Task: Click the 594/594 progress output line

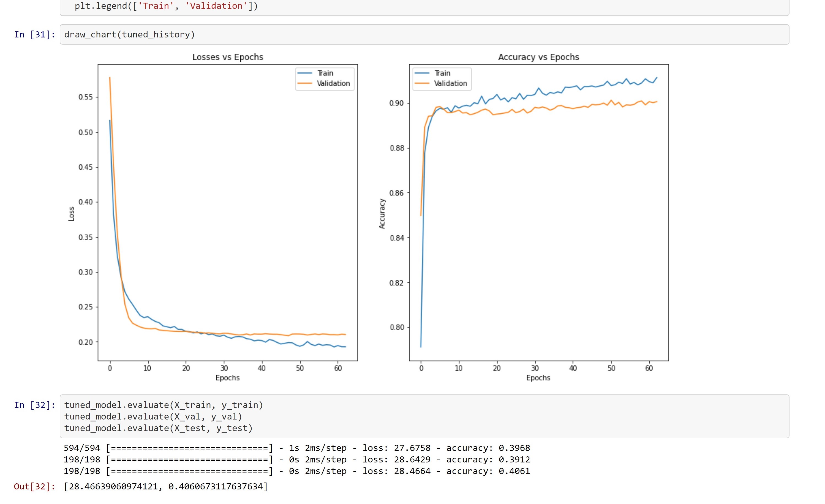Action: (297, 448)
